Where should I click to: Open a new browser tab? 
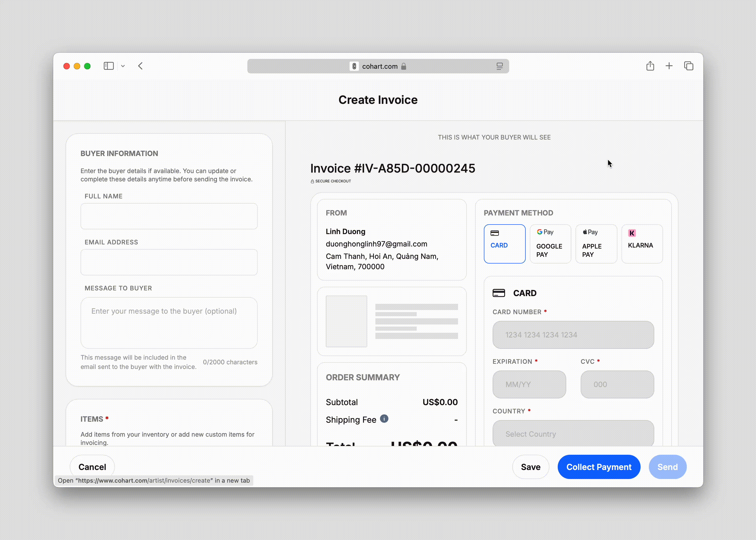pos(669,66)
